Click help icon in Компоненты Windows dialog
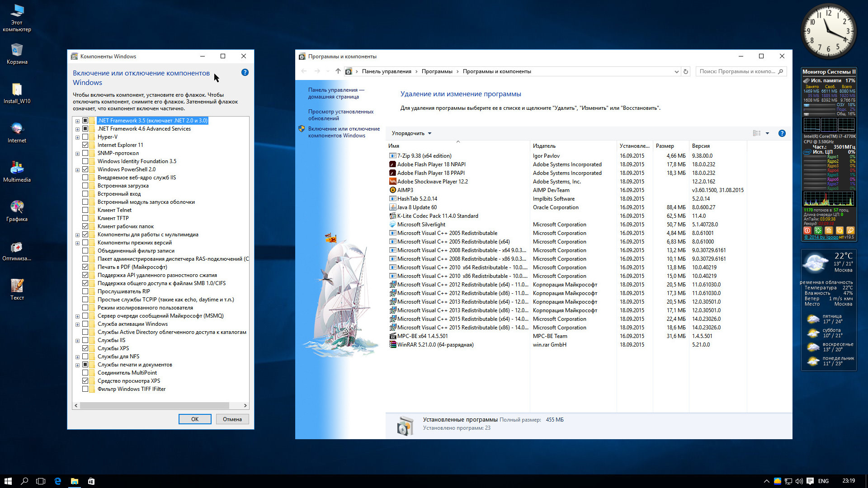This screenshot has height=488, width=868. click(245, 72)
